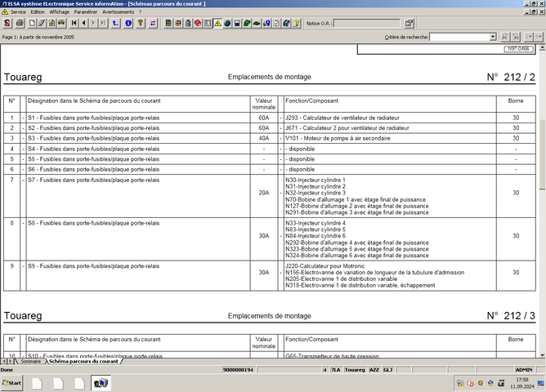Open the Edition menu
546x392 pixels.
(x=38, y=11)
